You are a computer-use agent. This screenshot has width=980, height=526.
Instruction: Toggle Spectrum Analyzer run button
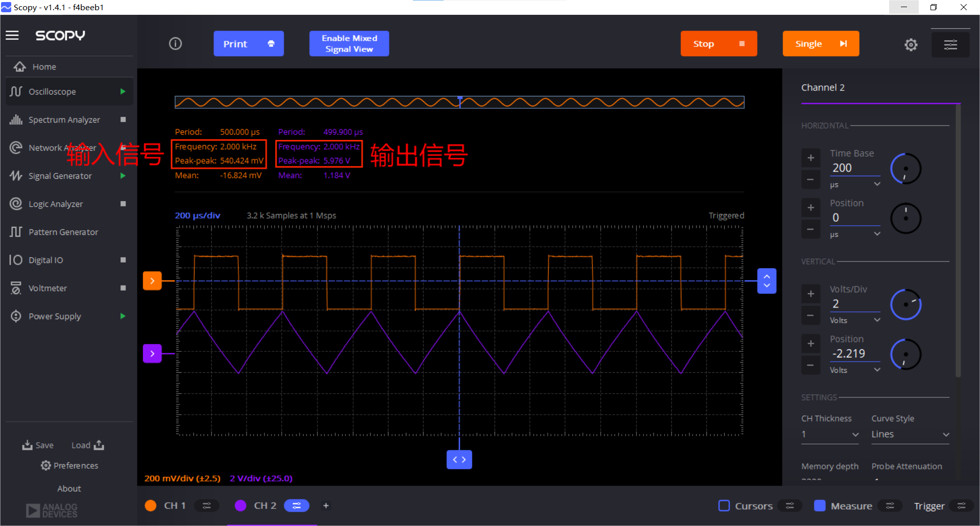[122, 119]
